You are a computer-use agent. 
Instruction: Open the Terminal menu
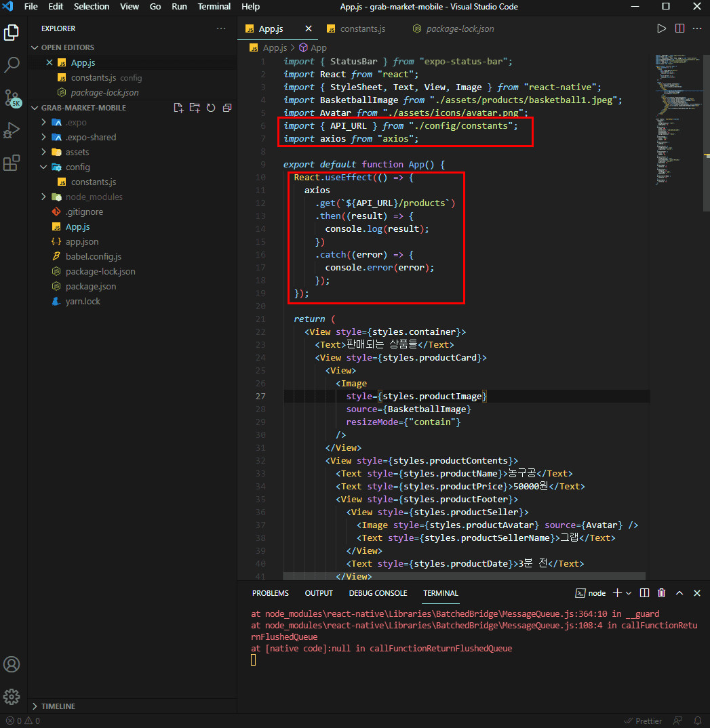(x=214, y=7)
